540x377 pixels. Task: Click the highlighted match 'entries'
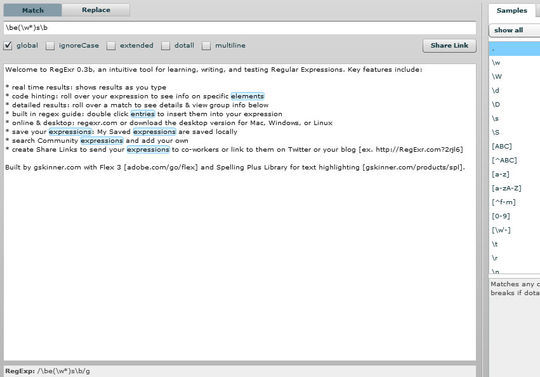(143, 114)
